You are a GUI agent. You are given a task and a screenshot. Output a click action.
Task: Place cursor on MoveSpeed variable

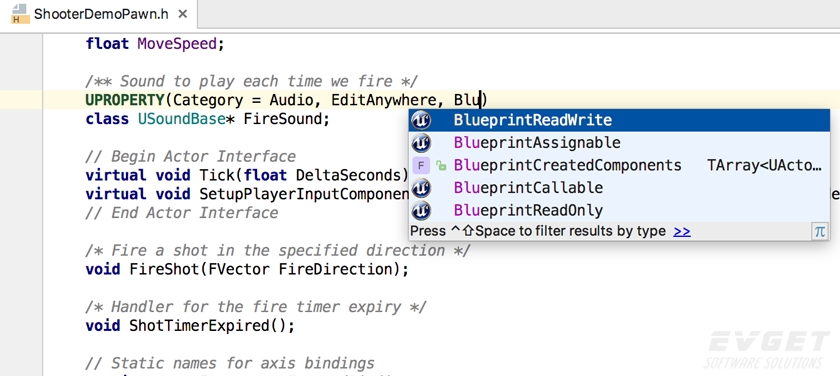click(177, 43)
